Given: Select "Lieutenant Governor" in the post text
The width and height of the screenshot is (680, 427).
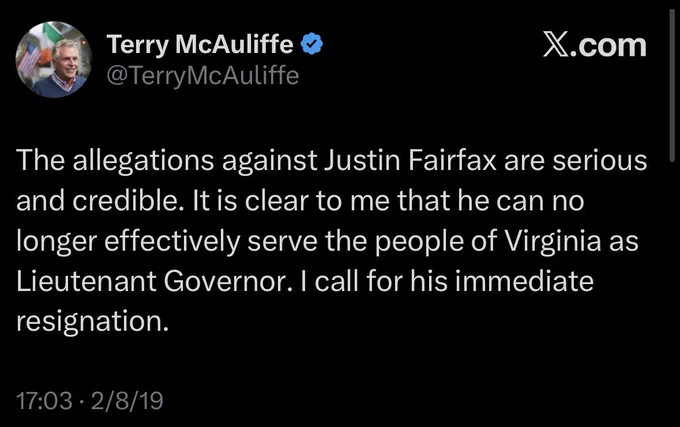Looking at the screenshot, I should pyautogui.click(x=152, y=281).
